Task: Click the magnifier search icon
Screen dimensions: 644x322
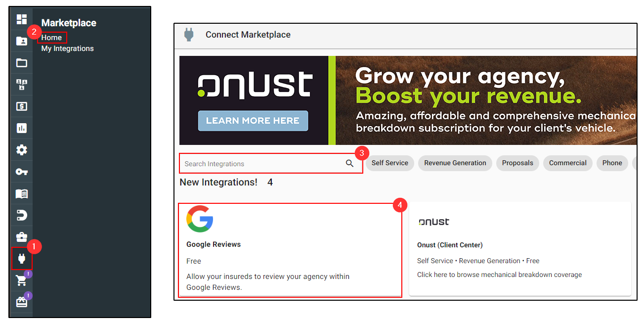Action: pyautogui.click(x=349, y=164)
